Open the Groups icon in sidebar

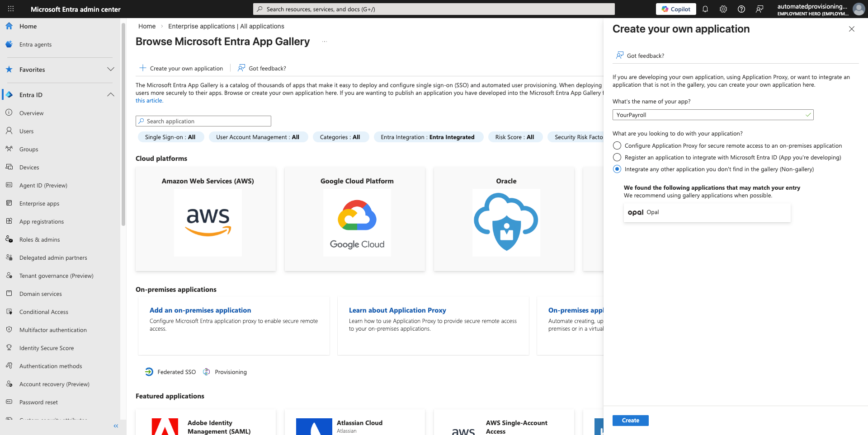coord(9,149)
